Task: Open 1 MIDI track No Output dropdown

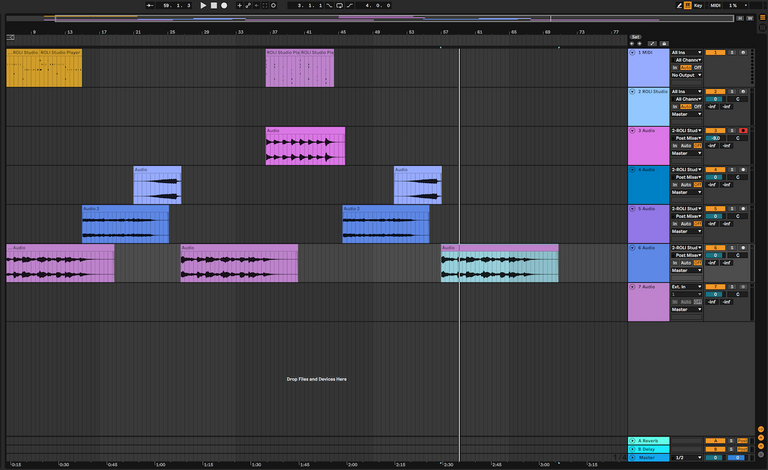Action: pyautogui.click(x=687, y=75)
